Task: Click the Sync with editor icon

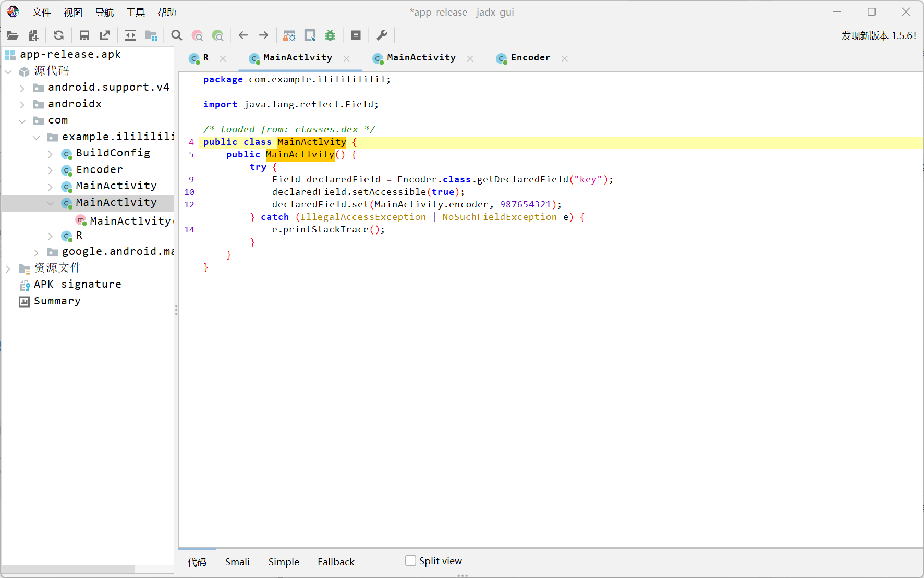Action: click(130, 35)
